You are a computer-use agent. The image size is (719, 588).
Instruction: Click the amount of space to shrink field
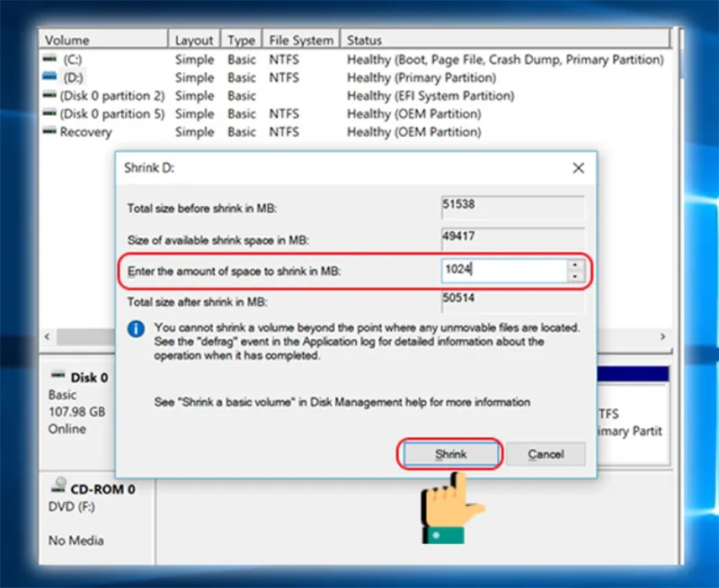point(504,270)
